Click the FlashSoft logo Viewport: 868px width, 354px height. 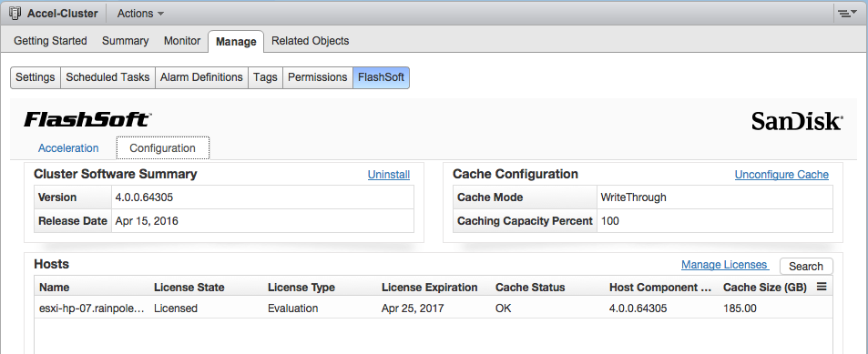click(87, 120)
